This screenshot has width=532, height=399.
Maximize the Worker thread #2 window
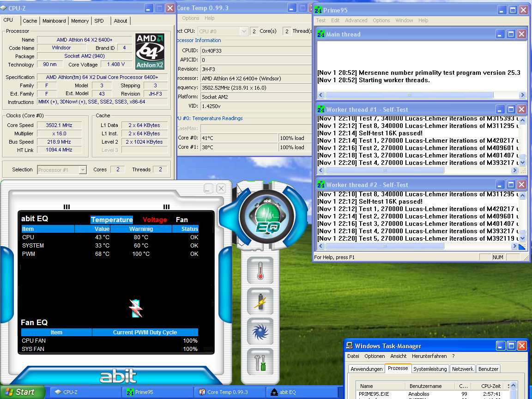(511, 185)
